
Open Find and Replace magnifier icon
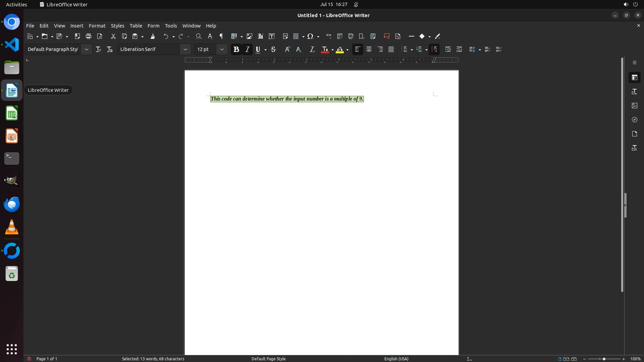click(x=199, y=36)
